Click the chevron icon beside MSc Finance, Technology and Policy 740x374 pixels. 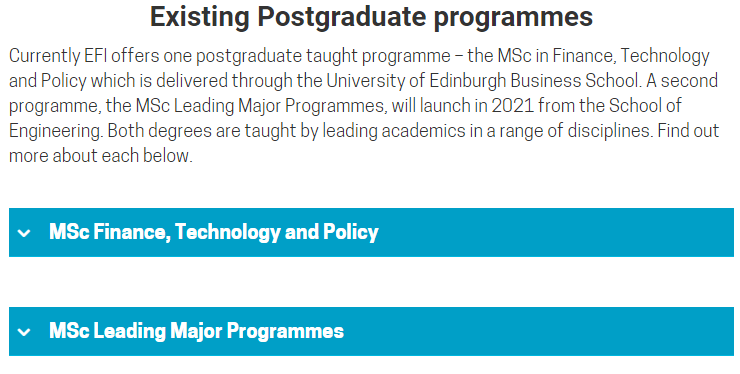(24, 233)
